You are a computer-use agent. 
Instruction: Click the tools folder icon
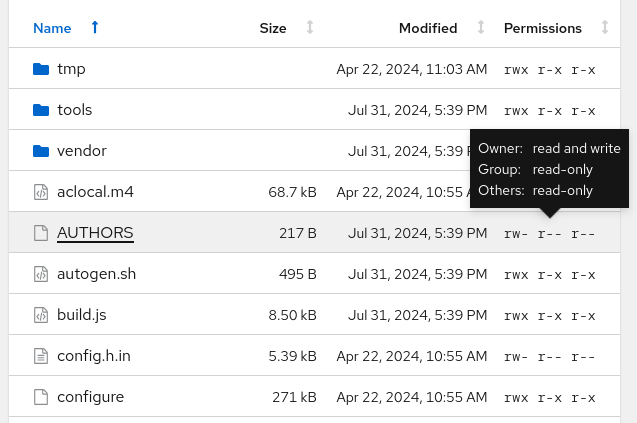[x=41, y=110]
